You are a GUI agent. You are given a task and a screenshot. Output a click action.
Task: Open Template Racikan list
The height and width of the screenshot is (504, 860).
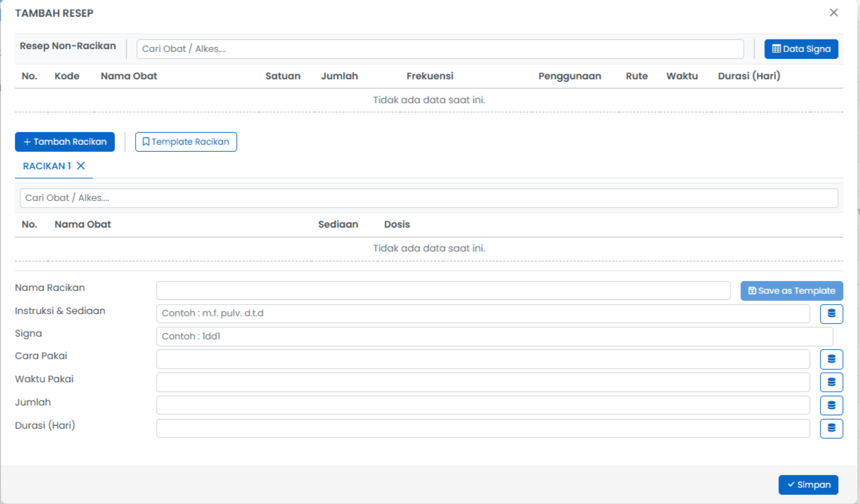(x=186, y=142)
